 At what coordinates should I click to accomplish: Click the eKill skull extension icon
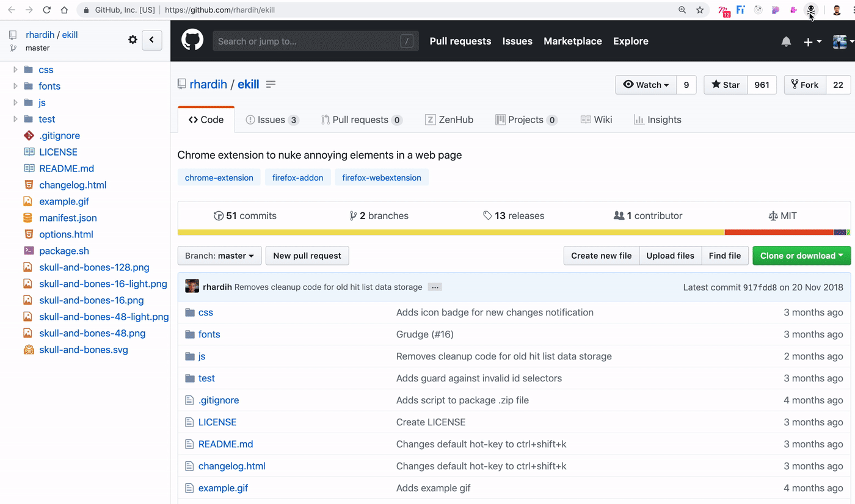coord(811,10)
